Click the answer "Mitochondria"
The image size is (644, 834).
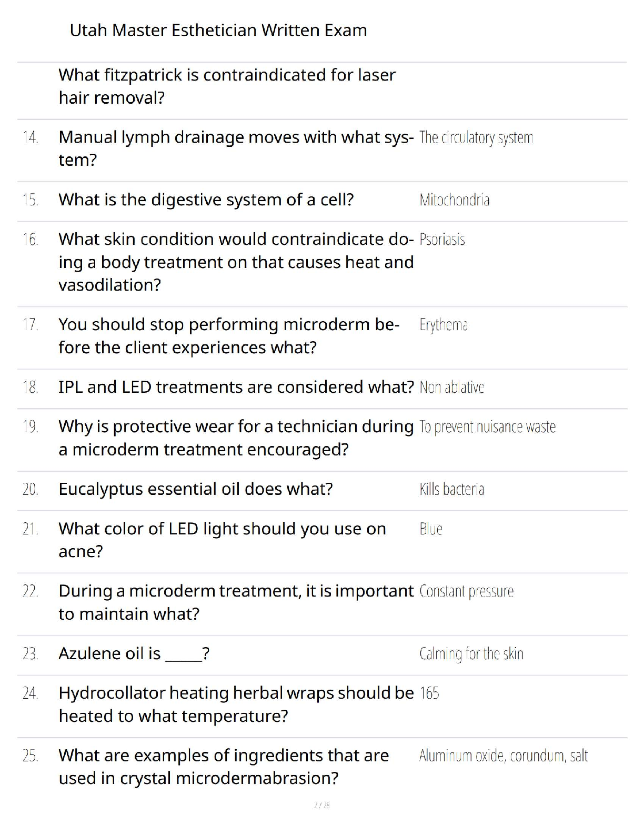point(455,200)
